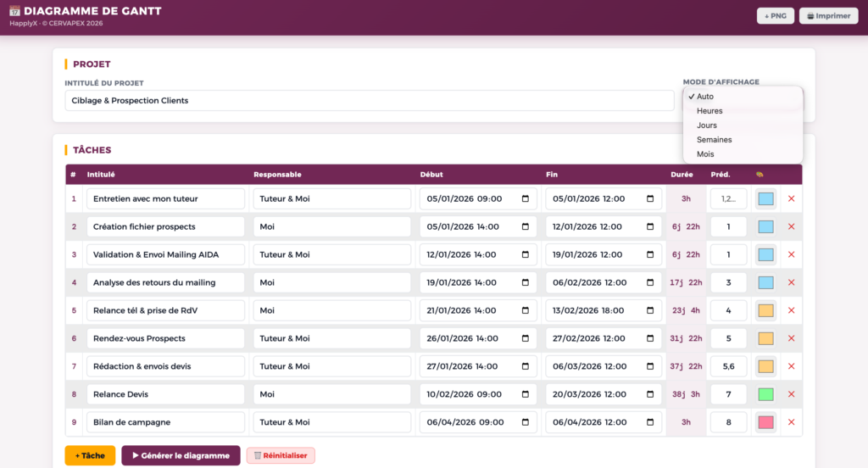Click the project title input field
This screenshot has width=868, height=468.
(369, 101)
